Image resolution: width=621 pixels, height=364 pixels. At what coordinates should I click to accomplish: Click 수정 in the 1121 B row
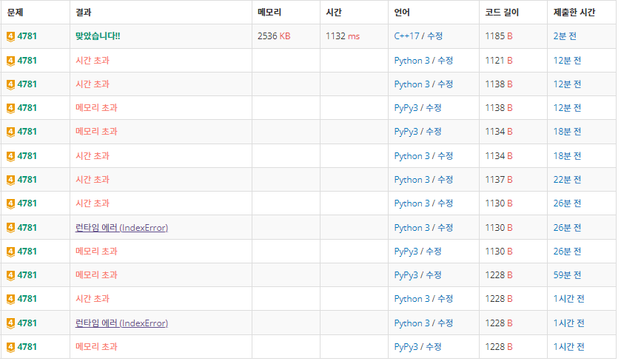point(445,61)
